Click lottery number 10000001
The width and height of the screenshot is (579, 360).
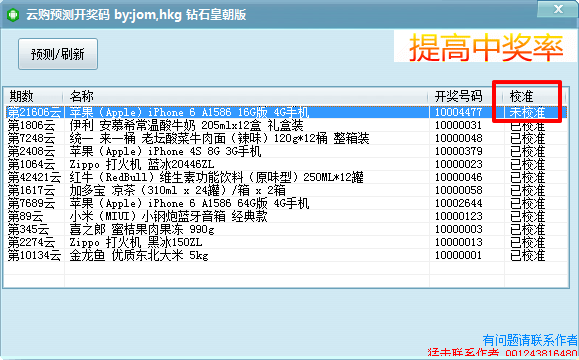(x=459, y=256)
